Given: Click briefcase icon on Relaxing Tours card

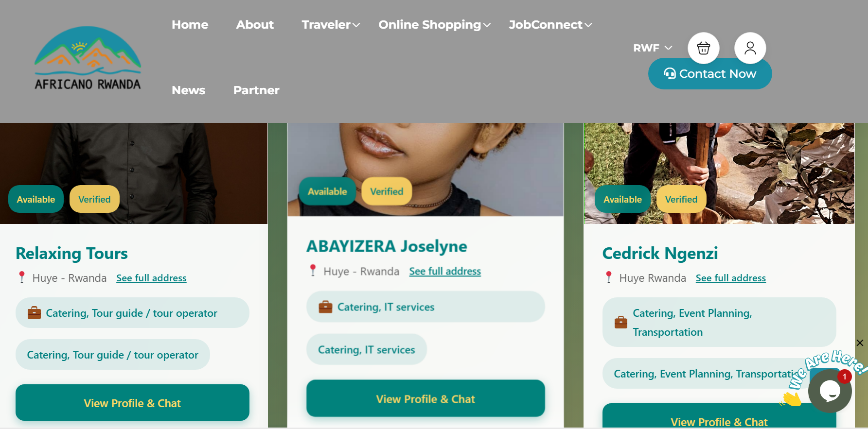Looking at the screenshot, I should (x=34, y=313).
